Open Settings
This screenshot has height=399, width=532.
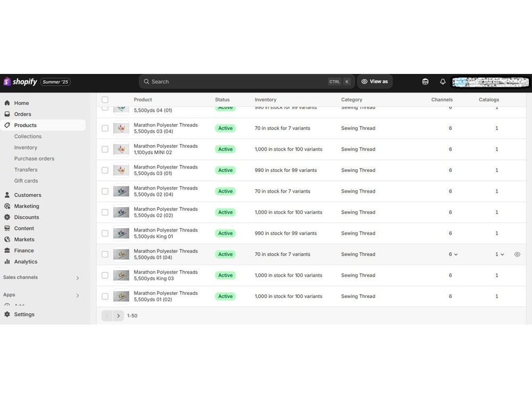pyautogui.click(x=24, y=314)
